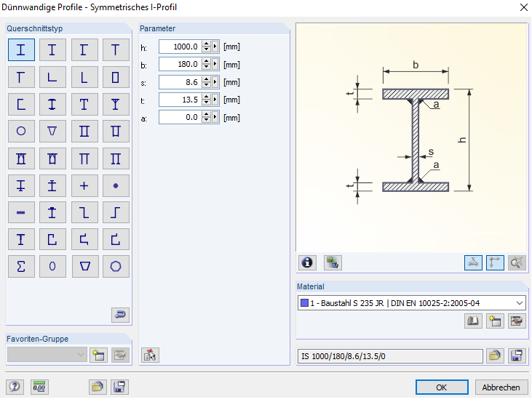Save data using bottom-left diskette icon
Screen dimensions: 532x418
[119, 387]
